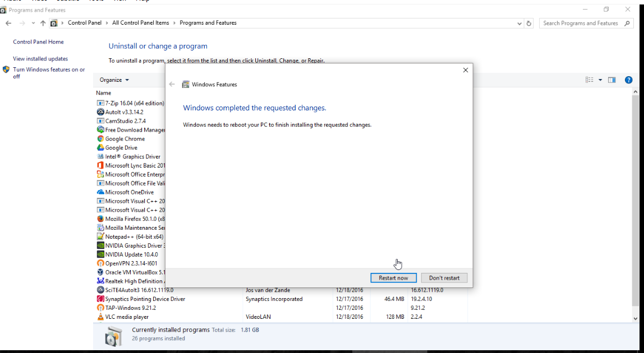Click the list scrollbar down arrow

(636, 318)
